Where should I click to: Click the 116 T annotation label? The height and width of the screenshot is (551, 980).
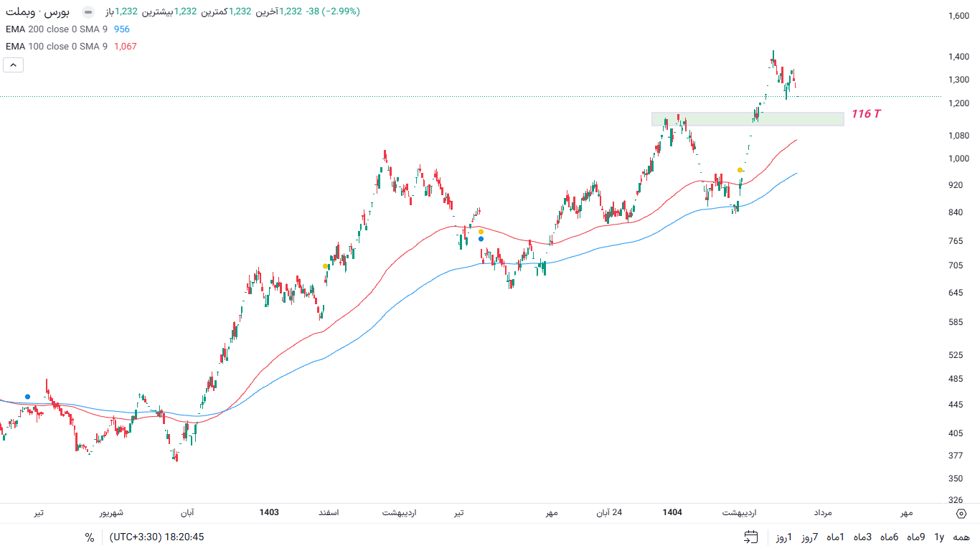click(866, 114)
